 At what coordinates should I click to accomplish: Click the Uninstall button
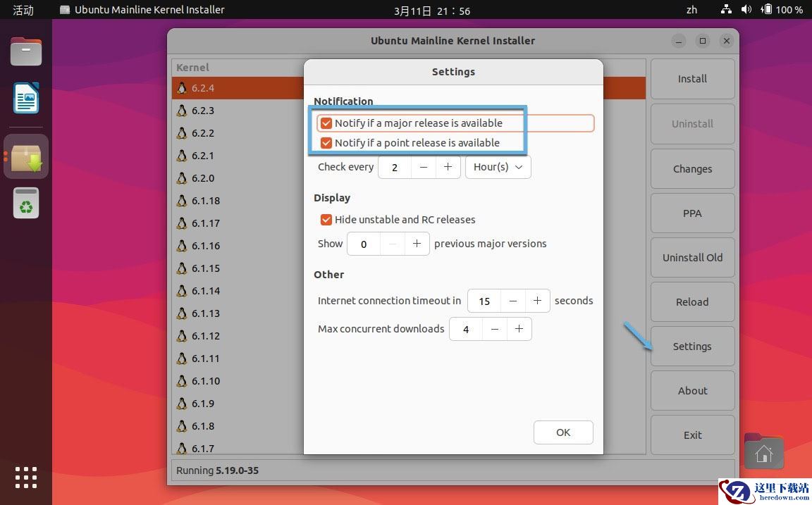(x=692, y=124)
